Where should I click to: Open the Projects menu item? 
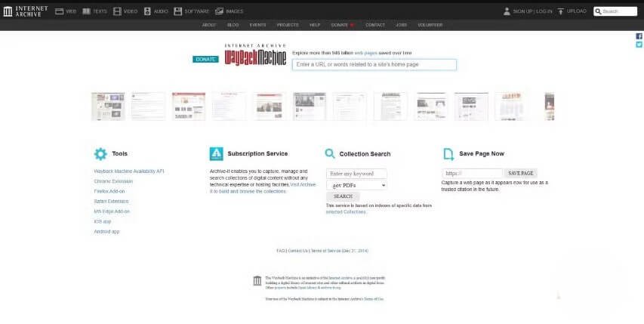pyautogui.click(x=287, y=25)
